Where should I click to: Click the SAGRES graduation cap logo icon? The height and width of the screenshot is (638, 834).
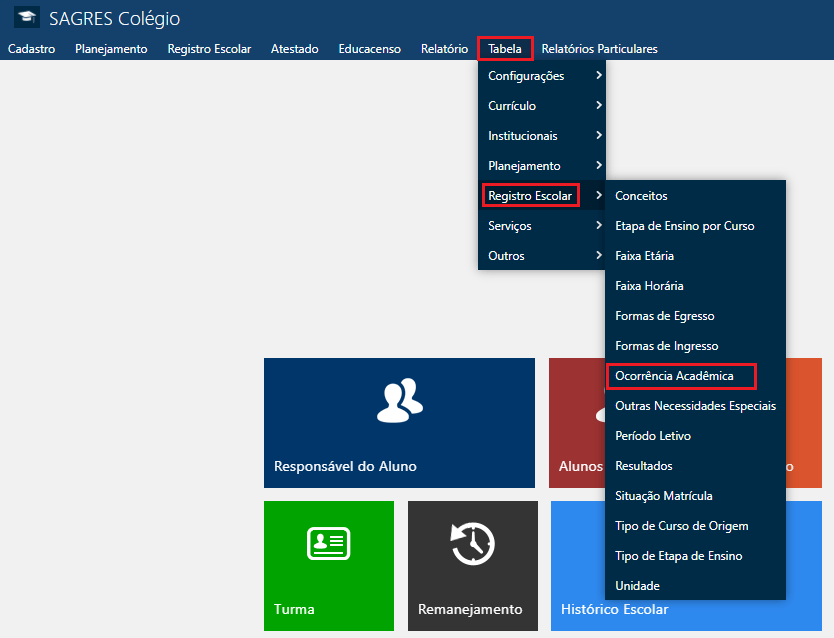(x=27, y=18)
